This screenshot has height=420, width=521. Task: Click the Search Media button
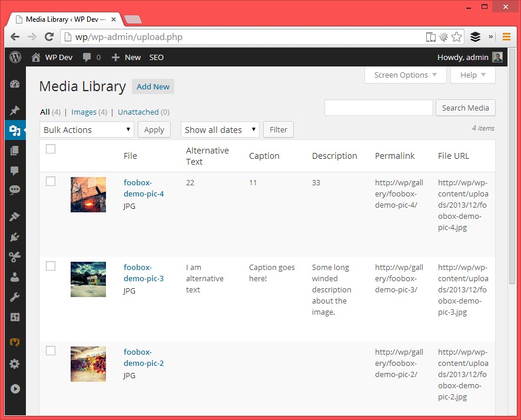pyautogui.click(x=466, y=108)
